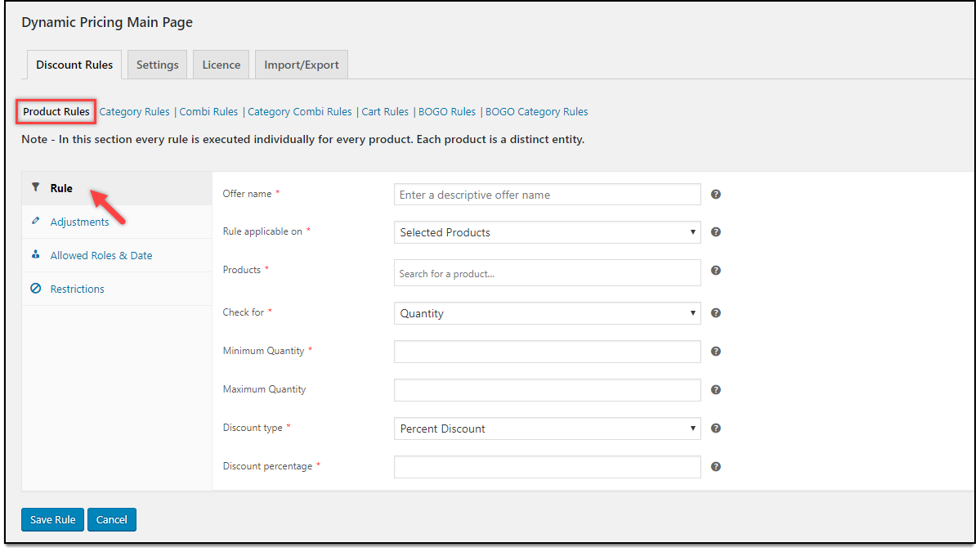Click help icon beside Maximum Quantity field

click(715, 390)
